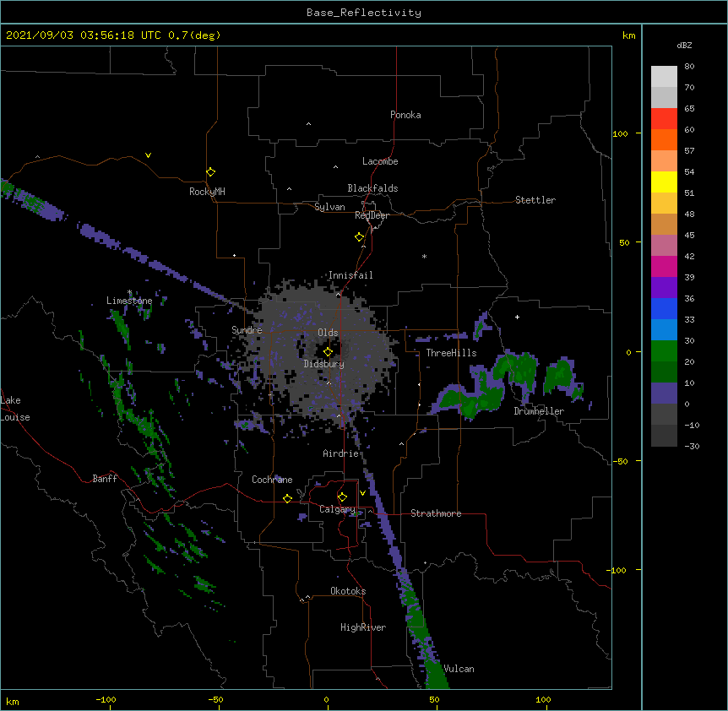The height and width of the screenshot is (711, 728).
Task: Click the Airdrie city label
Action: point(340,453)
